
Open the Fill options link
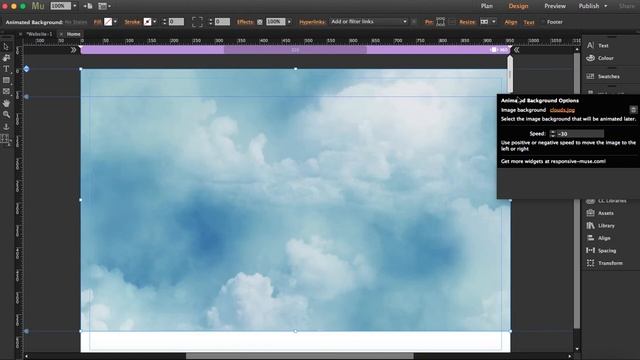[x=98, y=22]
